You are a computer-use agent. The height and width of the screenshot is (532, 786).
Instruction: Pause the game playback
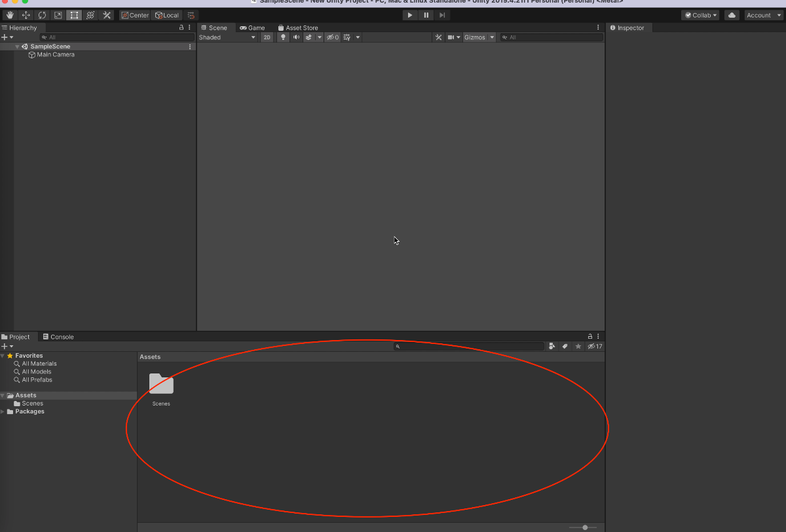(426, 15)
